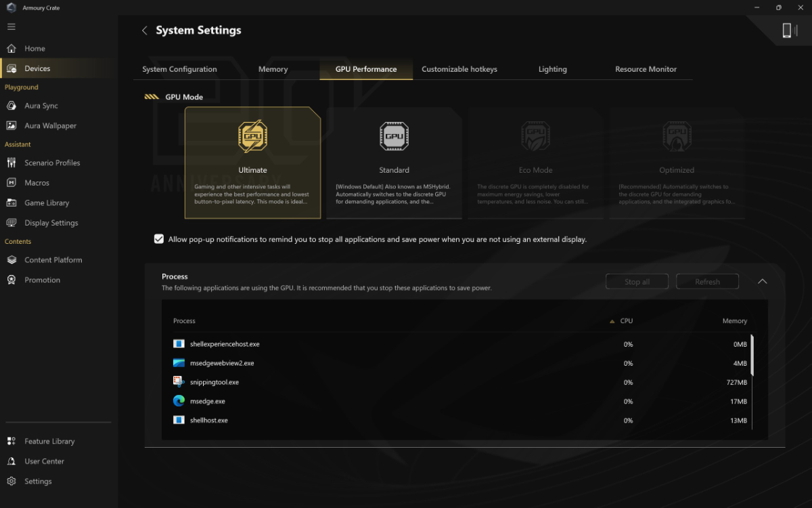Open Scenario Profiles menu label
This screenshot has width=812, height=508.
pyautogui.click(x=52, y=163)
